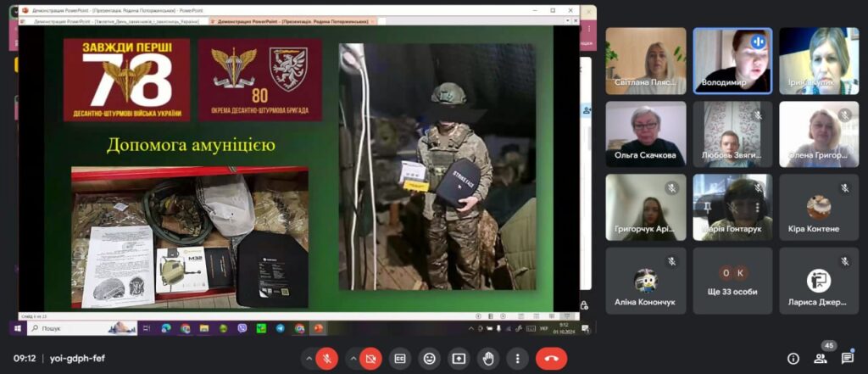Click muted mic icon on Кіра Контене tile
This screenshot has height=374, width=868.
click(845, 188)
